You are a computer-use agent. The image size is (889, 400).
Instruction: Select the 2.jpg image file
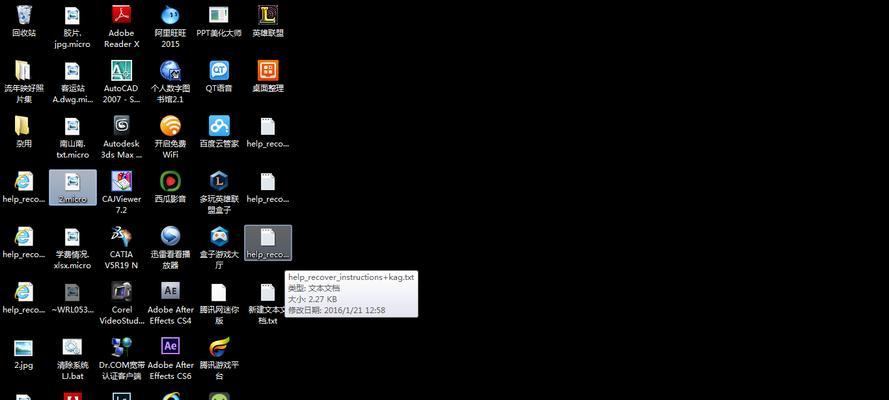pos(24,354)
